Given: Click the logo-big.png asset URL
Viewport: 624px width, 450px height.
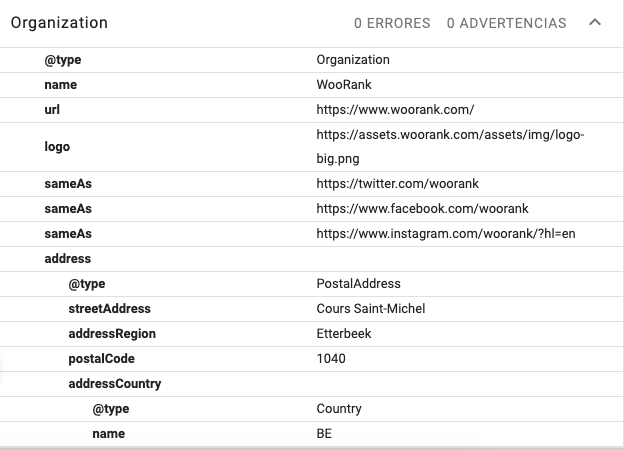Looking at the screenshot, I should point(449,146).
